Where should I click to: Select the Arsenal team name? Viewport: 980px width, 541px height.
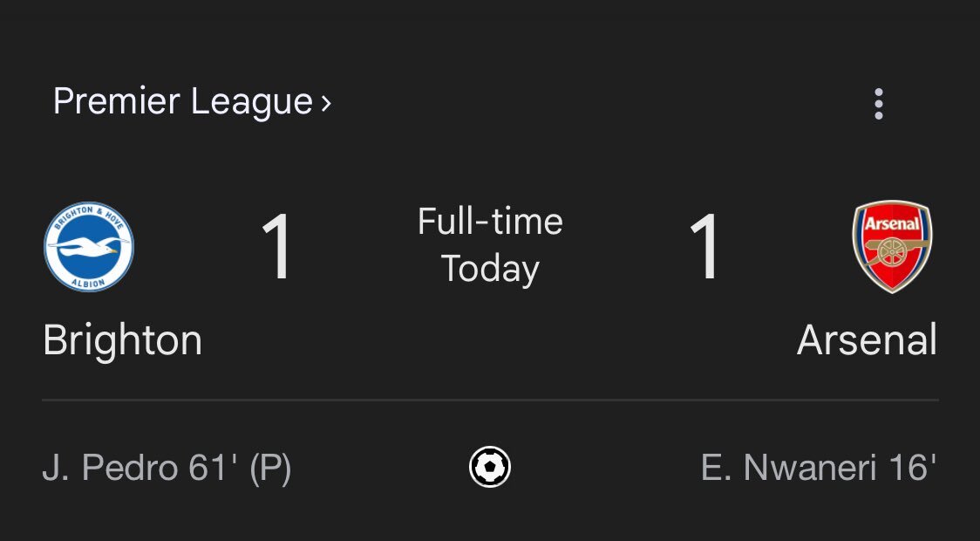[x=867, y=341]
